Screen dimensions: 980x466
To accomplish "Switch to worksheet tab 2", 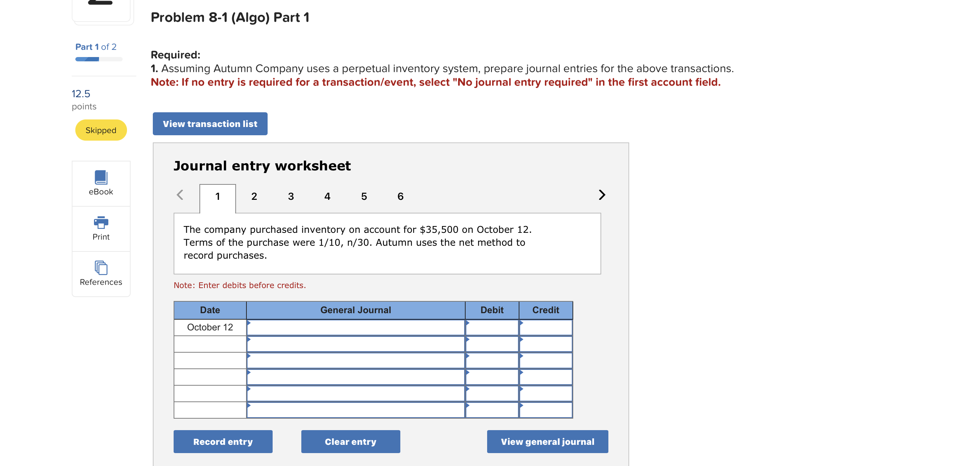I will click(x=254, y=196).
